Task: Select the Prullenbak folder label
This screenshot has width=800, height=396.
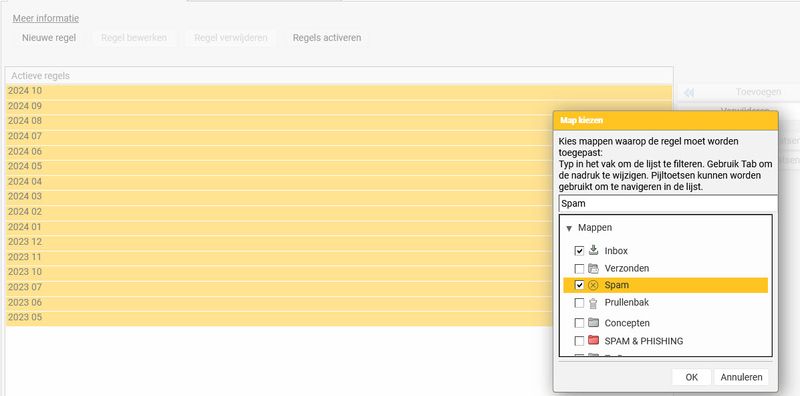Action: point(627,303)
